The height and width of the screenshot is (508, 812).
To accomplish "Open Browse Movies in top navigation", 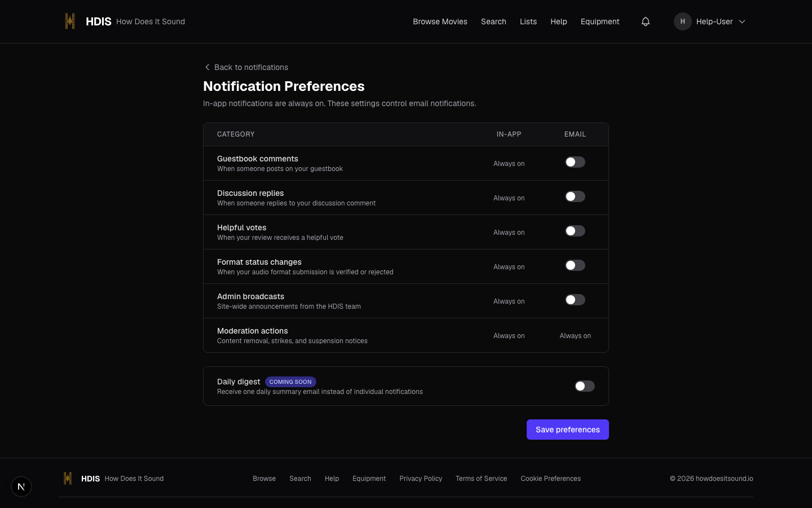I will pyautogui.click(x=440, y=21).
